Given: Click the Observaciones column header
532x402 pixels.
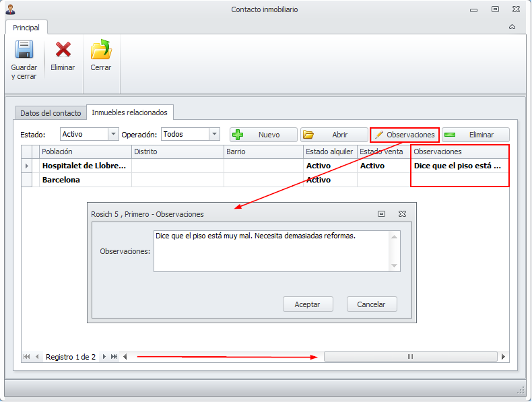Looking at the screenshot, I should click(x=460, y=152).
